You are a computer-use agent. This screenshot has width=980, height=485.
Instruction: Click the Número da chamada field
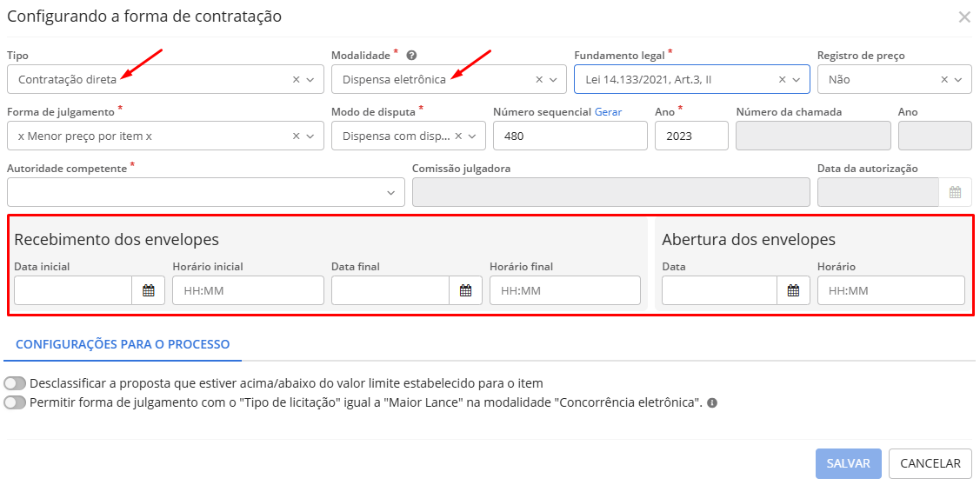click(813, 136)
